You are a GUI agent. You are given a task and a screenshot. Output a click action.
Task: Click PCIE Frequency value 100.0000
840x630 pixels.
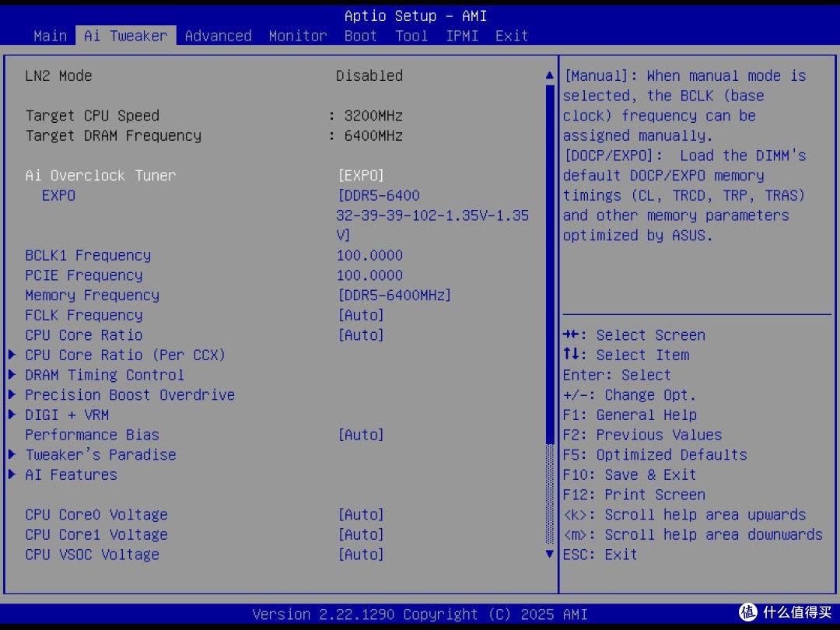(369, 275)
